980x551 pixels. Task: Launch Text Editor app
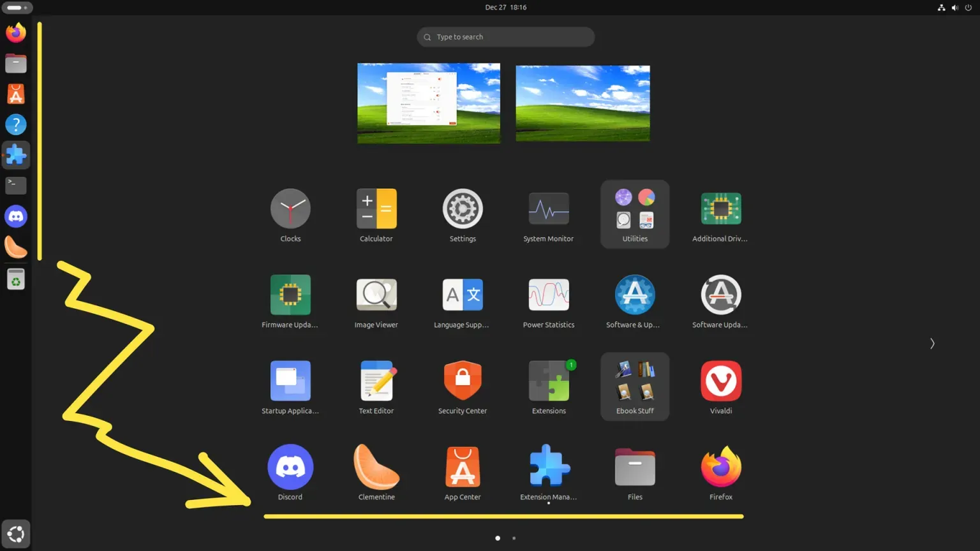point(376,387)
